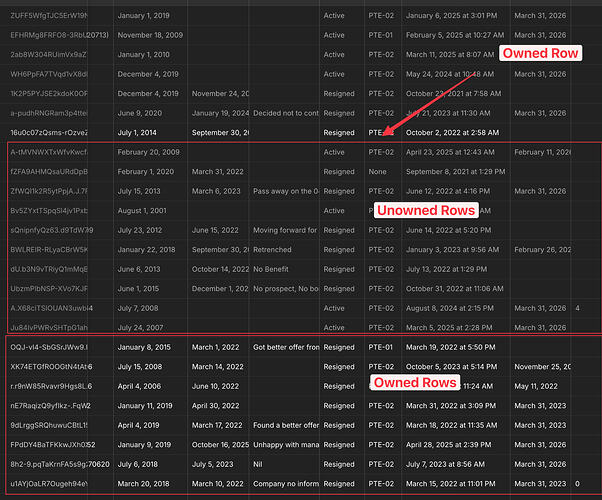Viewport: 602px width, 500px height.
Task: Select the 'March 14, 2022' resign date
Action: pyautogui.click(x=218, y=367)
